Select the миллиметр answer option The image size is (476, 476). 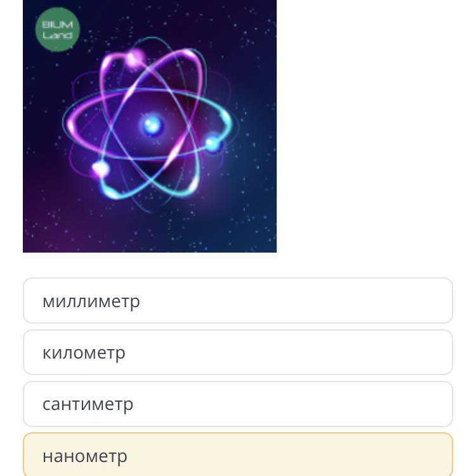[x=238, y=301]
